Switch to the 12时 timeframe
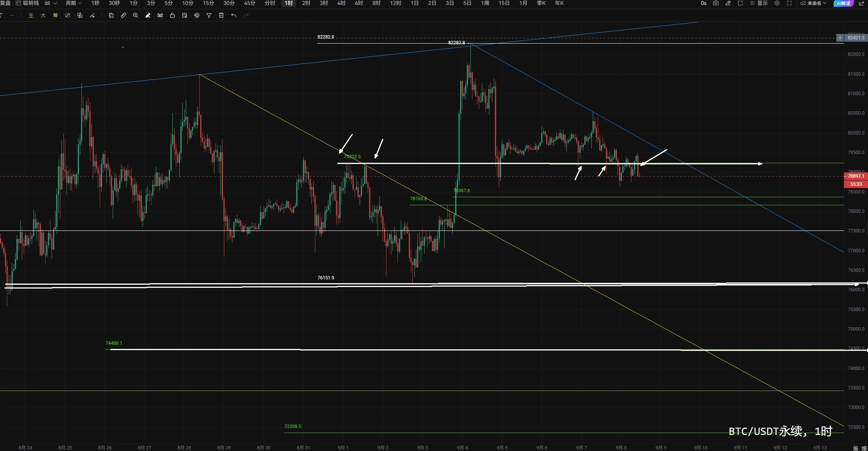This screenshot has height=451, width=868. pos(396,3)
